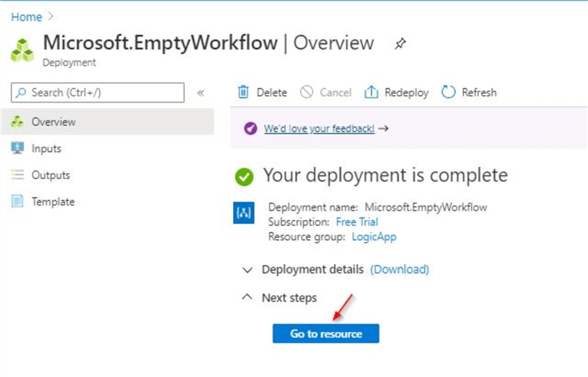This screenshot has width=588, height=377.
Task: Expand the Deployment details chevron
Action: coord(247,270)
